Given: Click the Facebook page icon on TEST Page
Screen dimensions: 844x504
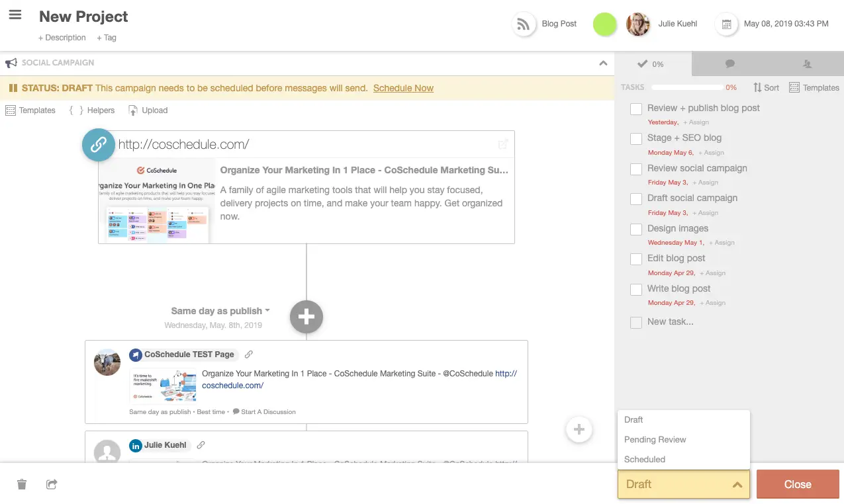Looking at the screenshot, I should pyautogui.click(x=136, y=355).
